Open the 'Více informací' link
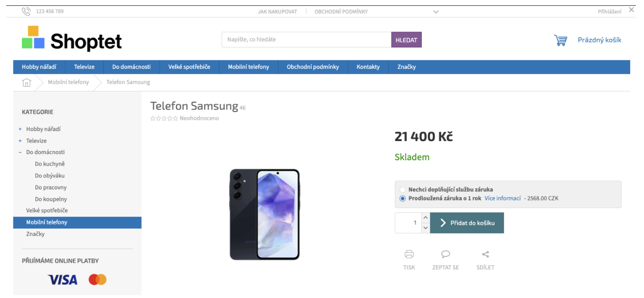 pyautogui.click(x=502, y=199)
